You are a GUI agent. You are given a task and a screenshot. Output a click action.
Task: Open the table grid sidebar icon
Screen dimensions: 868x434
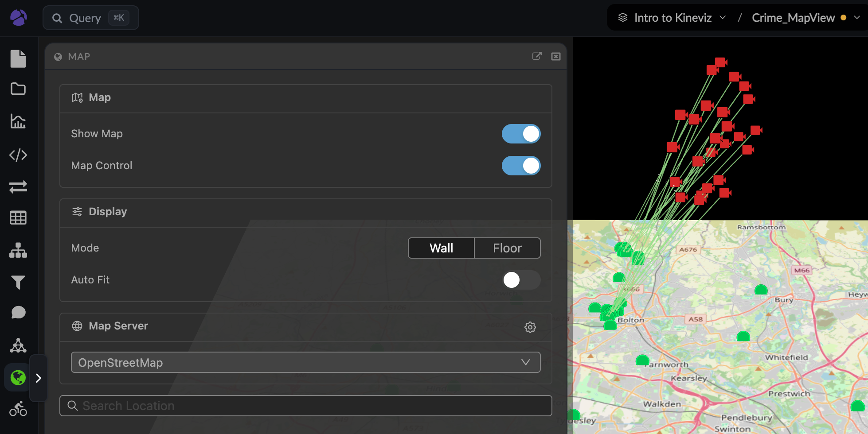[18, 217]
